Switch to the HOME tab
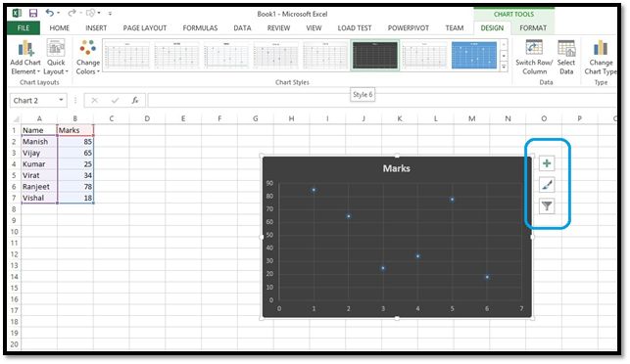This screenshot has width=630, height=364. coord(59,28)
